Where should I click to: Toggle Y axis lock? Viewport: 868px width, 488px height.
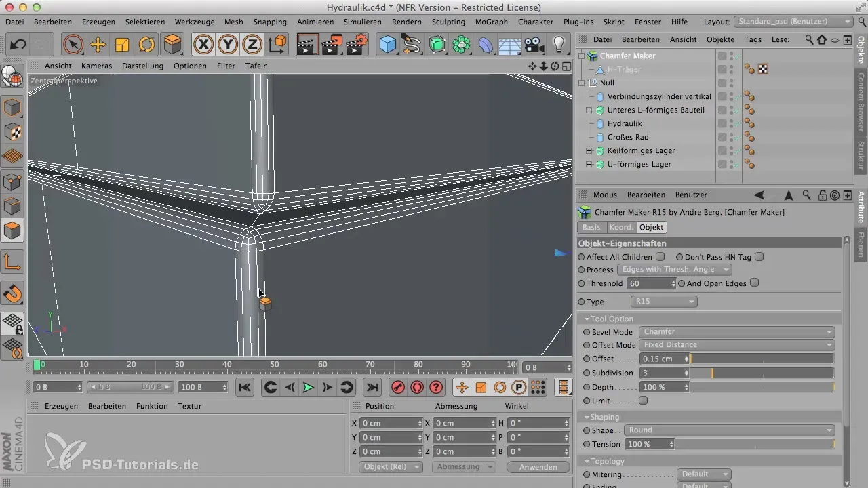point(228,45)
